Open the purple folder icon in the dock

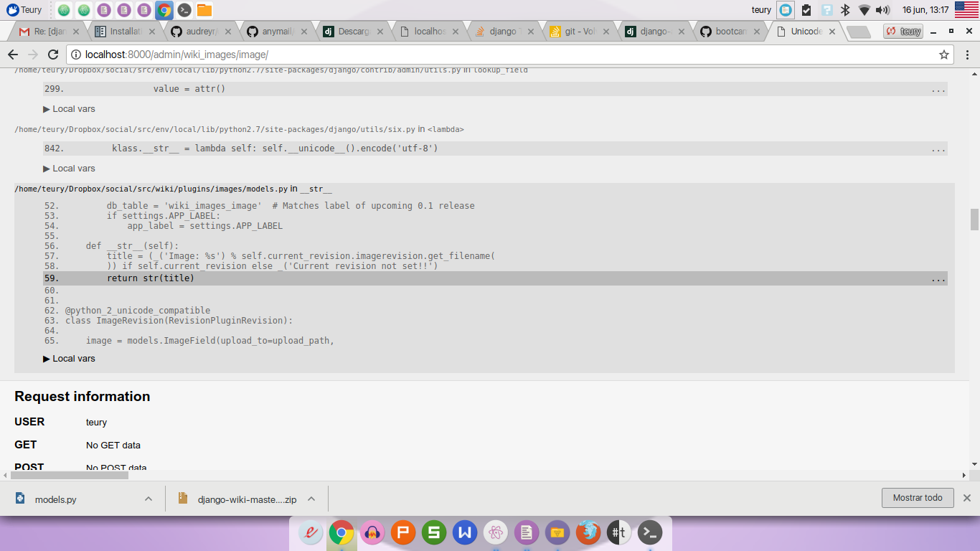point(558,532)
